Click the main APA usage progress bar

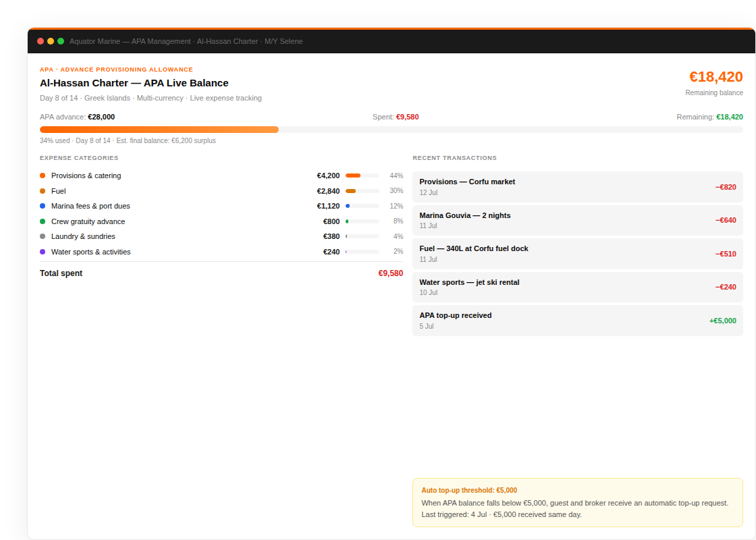click(x=391, y=130)
